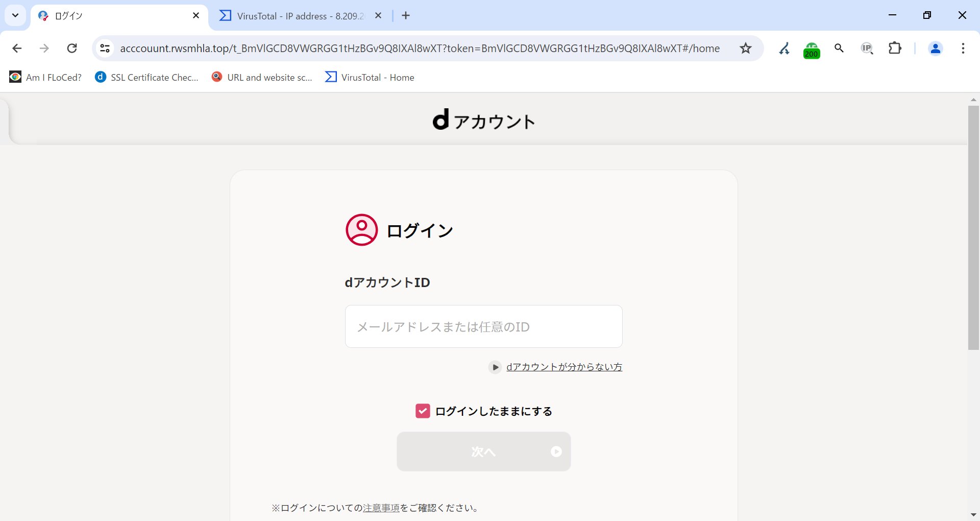Uncheck the ログインしたままにする checkbox
This screenshot has width=980, height=521.
click(423, 411)
